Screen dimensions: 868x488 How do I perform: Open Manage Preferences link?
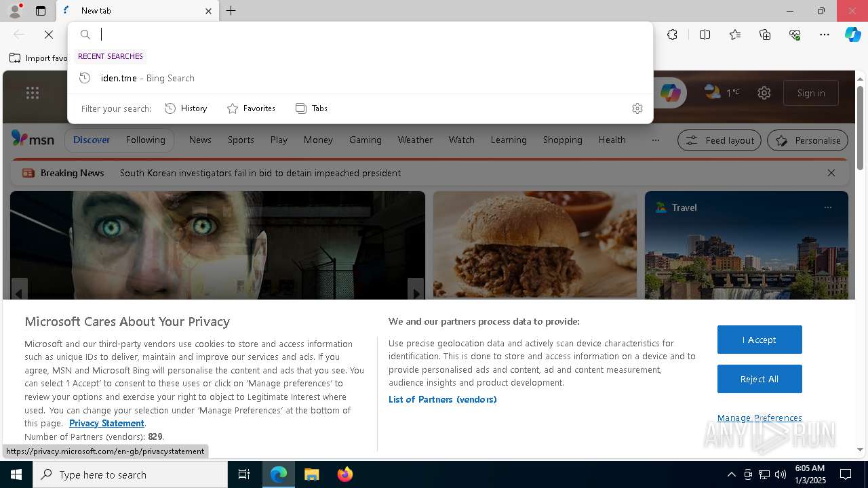pos(759,418)
